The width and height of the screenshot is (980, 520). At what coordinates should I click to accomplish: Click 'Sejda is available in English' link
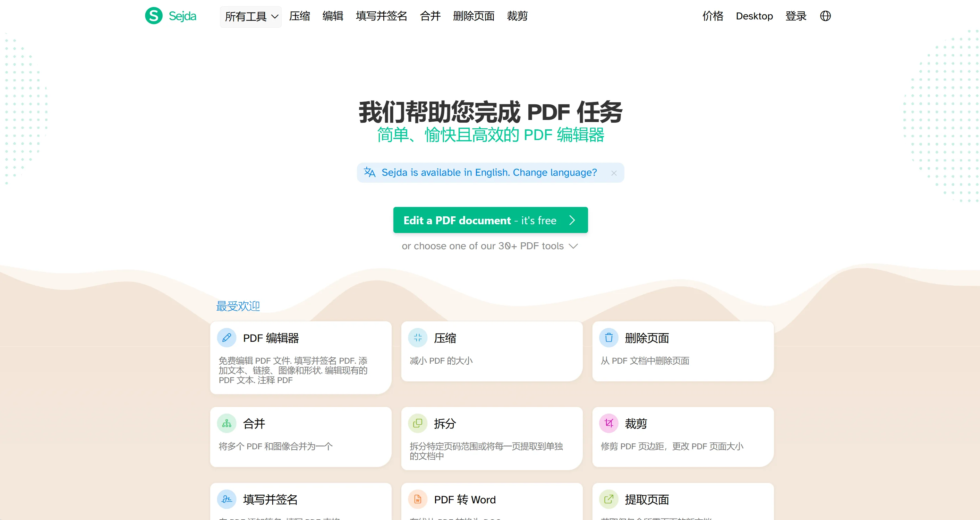[x=489, y=173]
